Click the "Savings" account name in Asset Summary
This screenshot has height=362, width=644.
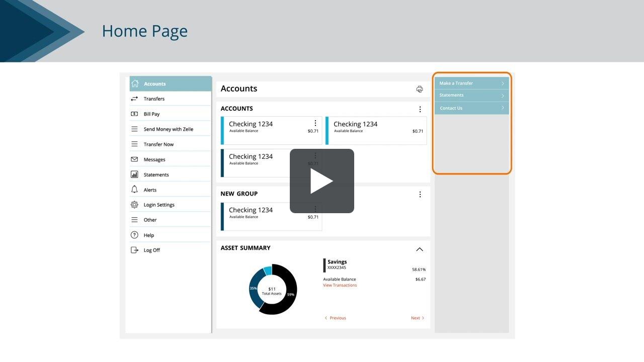point(337,262)
